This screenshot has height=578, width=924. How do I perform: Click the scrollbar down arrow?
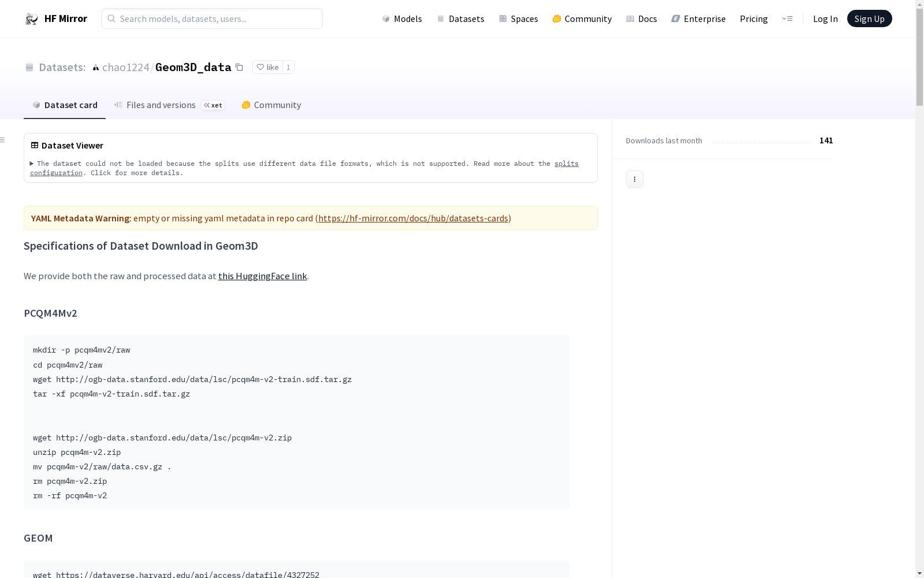coord(919,573)
